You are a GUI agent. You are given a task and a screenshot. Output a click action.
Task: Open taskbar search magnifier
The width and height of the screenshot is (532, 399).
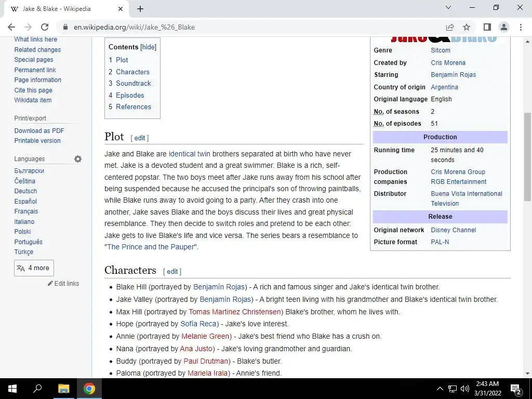click(37, 389)
